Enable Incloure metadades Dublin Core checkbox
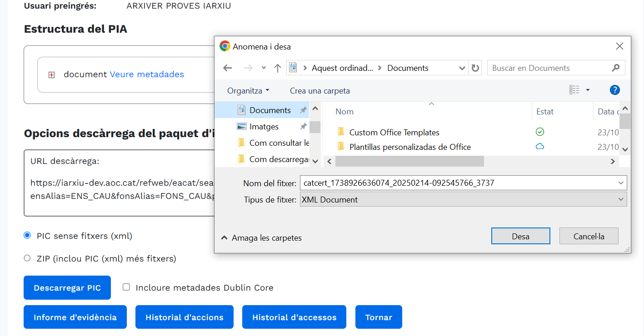This screenshot has width=644, height=336. [126, 287]
